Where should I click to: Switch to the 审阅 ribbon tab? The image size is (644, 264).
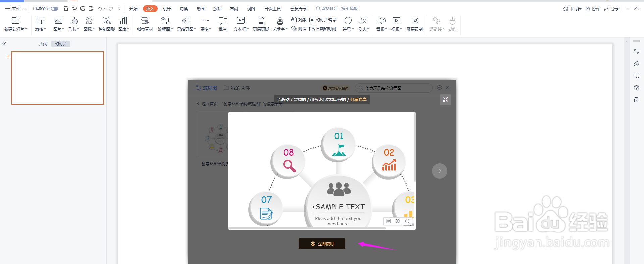pyautogui.click(x=234, y=9)
